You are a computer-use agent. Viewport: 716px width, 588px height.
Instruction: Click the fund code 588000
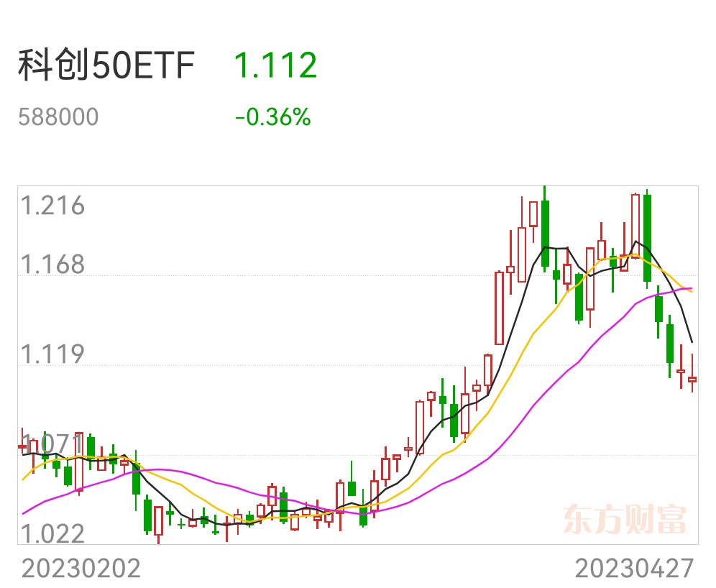58,117
